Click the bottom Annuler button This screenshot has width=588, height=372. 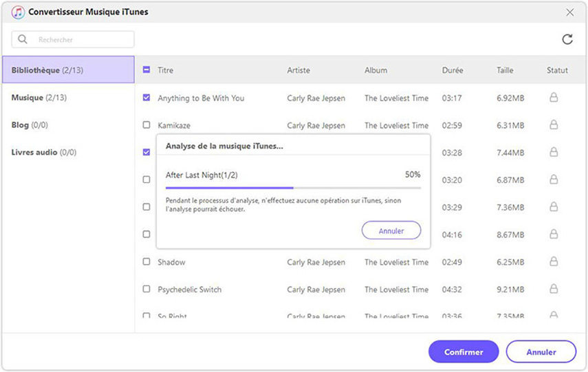pos(541,352)
